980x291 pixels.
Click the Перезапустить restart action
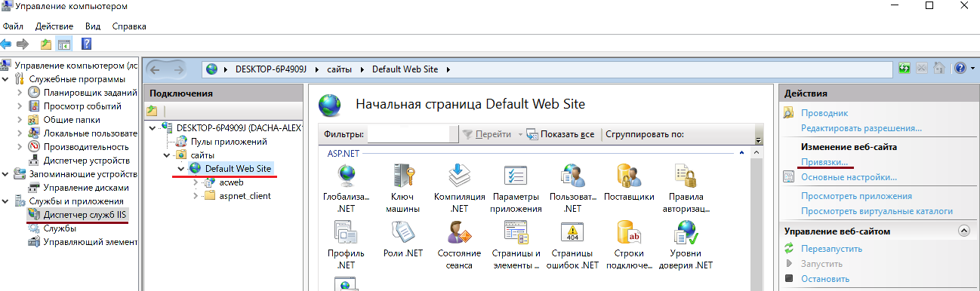point(832,249)
